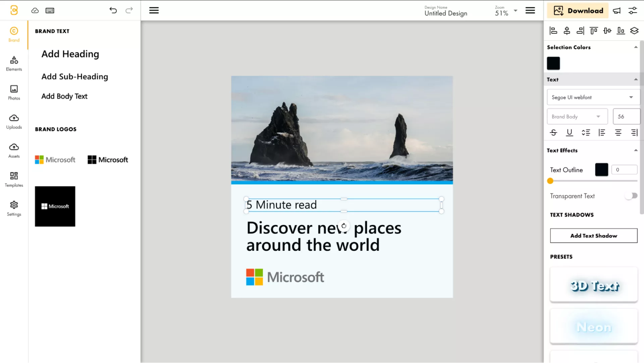Click the cloud save status icon
Image resolution: width=644 pixels, height=363 pixels.
35,10
